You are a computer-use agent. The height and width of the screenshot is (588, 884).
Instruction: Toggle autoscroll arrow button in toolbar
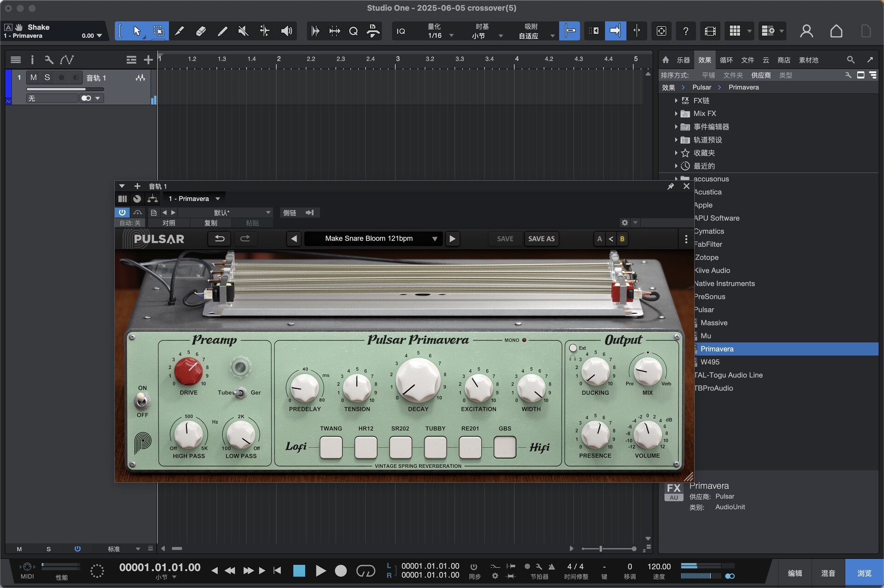pyautogui.click(x=615, y=31)
